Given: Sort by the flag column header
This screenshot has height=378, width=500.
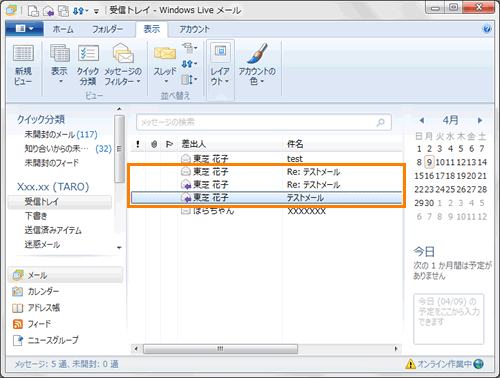Looking at the screenshot, I should 169,144.
